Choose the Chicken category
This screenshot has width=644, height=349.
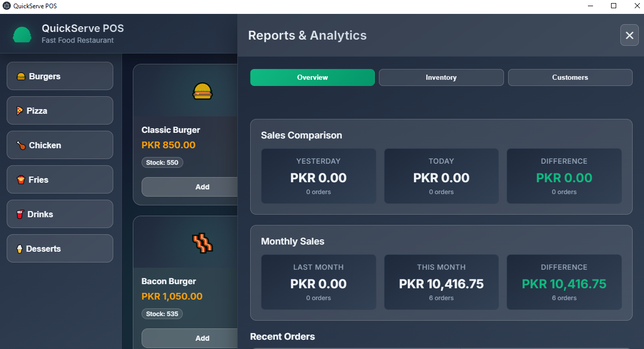[60, 145]
